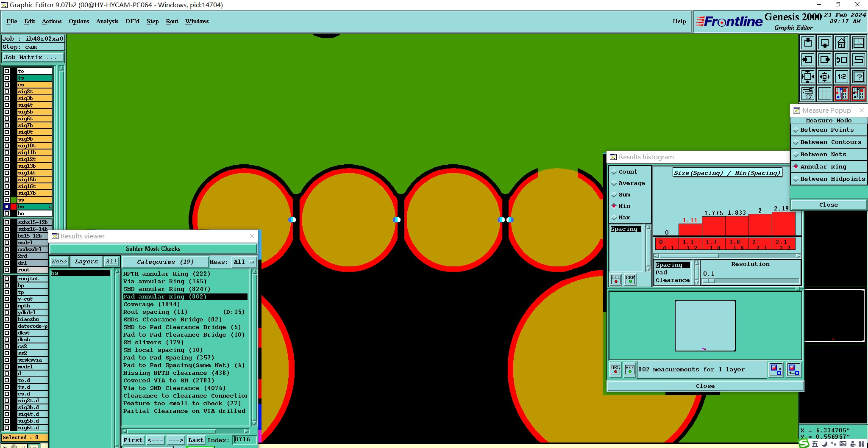Select Between Midpoints measure mode
The height and width of the screenshot is (448, 868).
[829, 179]
